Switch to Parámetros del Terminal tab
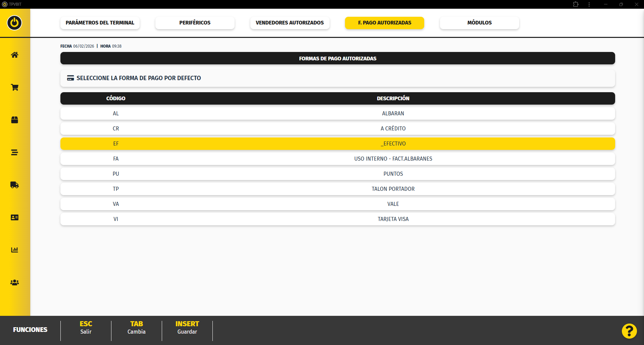 pyautogui.click(x=100, y=23)
